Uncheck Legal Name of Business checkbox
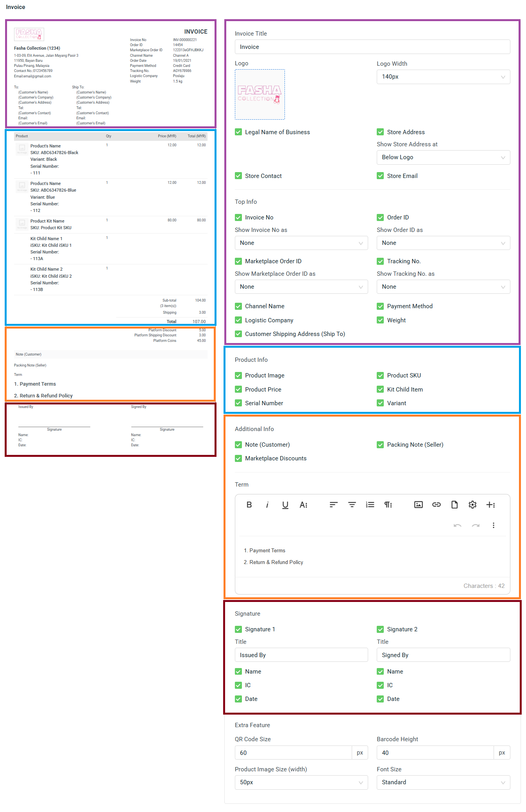 pyautogui.click(x=238, y=132)
